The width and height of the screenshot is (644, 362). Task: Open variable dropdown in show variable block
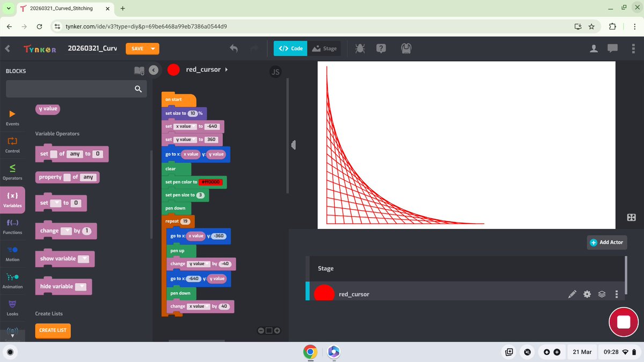(83, 259)
